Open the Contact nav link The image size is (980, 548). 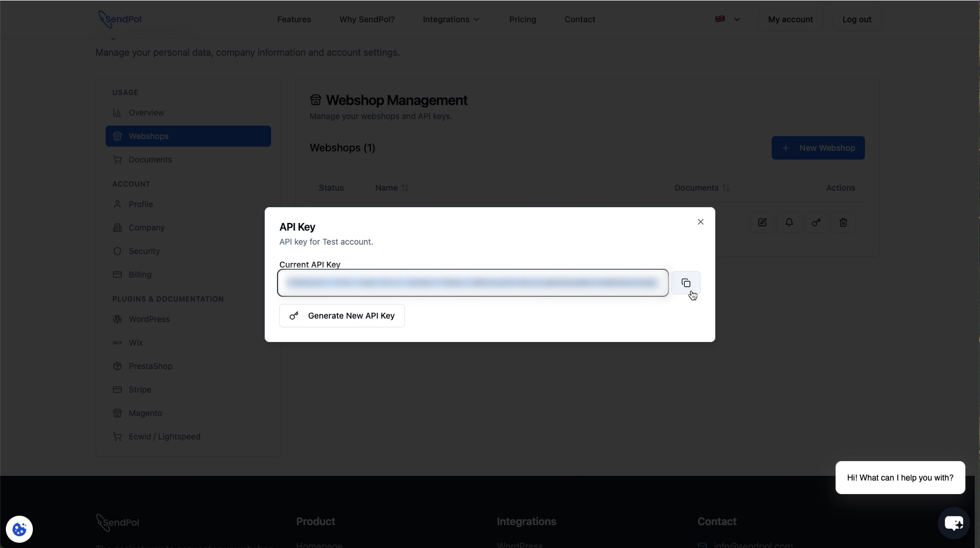tap(580, 19)
